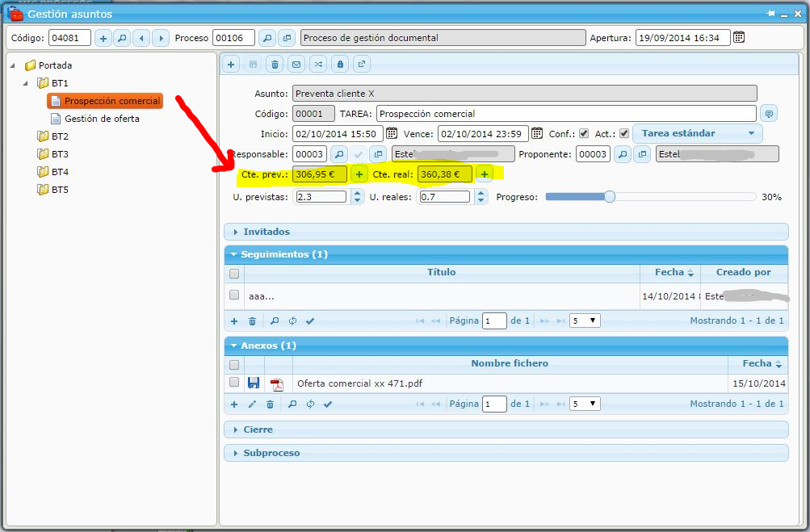Image resolution: width=810 pixels, height=532 pixels.
Task: Open Proponente detail window icon
Action: tap(642, 154)
